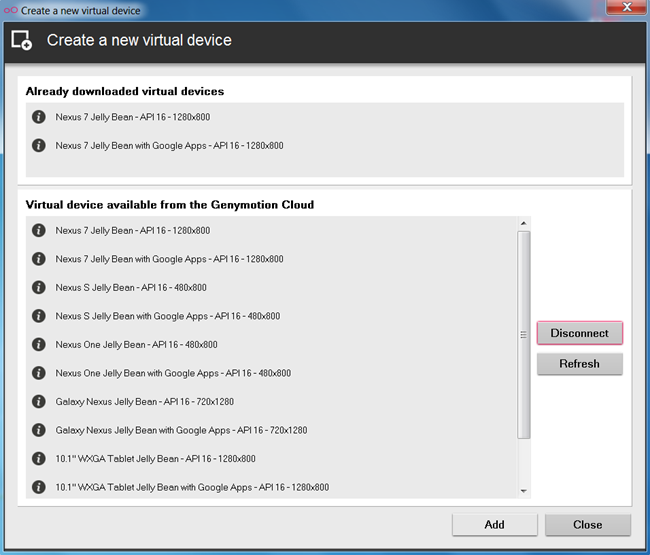View info for Galaxy Nexus Jelly Bean 720x1280

(x=39, y=401)
